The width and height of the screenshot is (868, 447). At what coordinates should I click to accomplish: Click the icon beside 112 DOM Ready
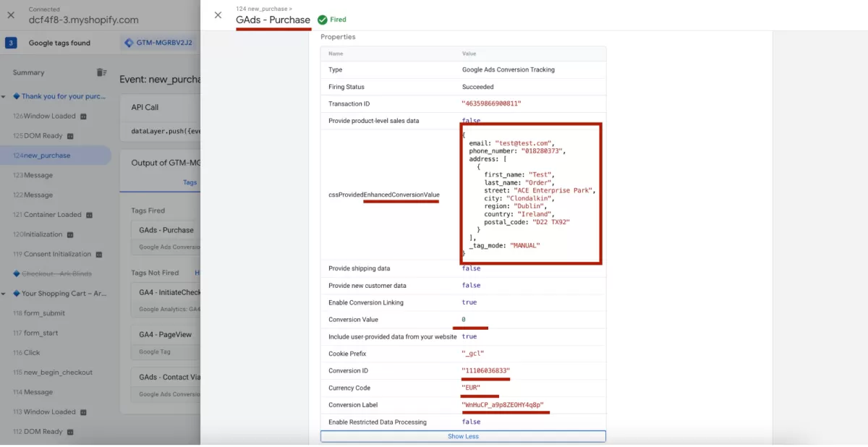point(70,432)
